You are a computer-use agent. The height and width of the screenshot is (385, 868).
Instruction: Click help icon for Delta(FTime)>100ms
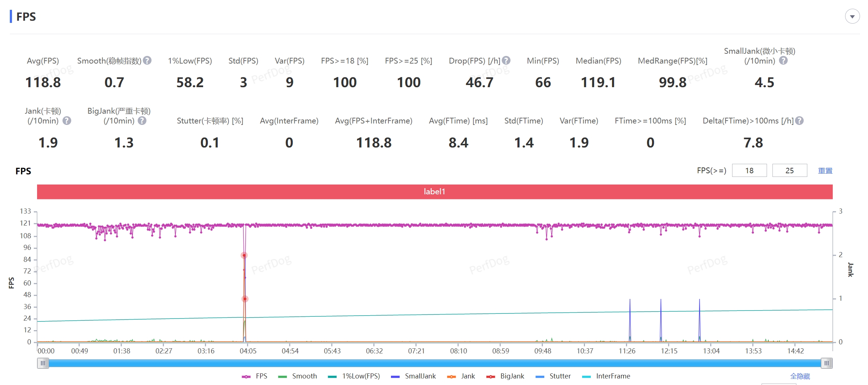point(799,121)
